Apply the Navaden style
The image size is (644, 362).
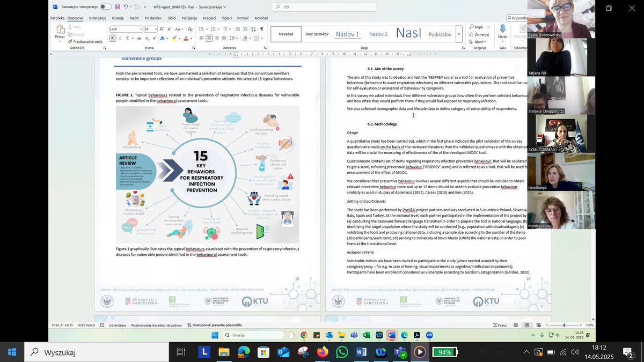pyautogui.click(x=286, y=34)
